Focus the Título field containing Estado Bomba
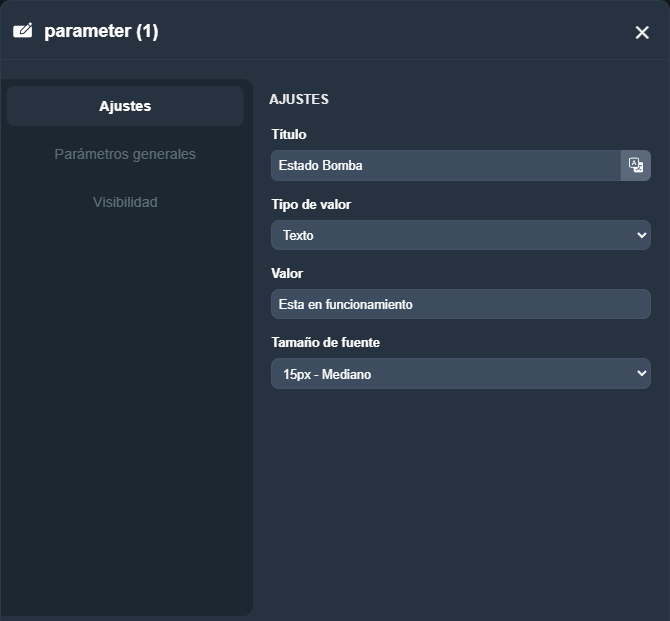670x621 pixels. click(x=445, y=165)
